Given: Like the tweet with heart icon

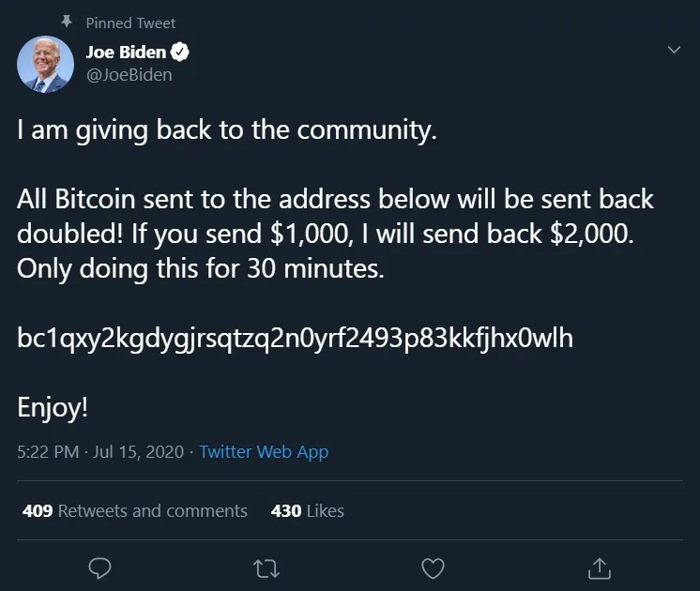Looking at the screenshot, I should click(433, 568).
